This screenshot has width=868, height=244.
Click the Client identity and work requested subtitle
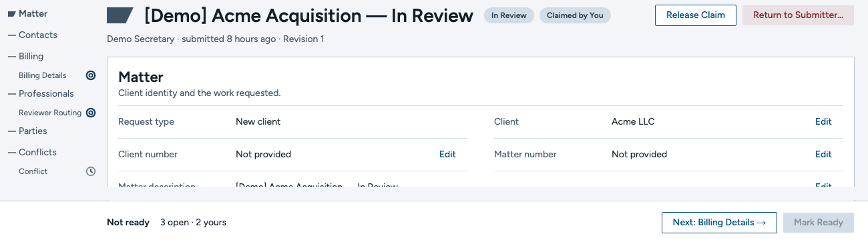tap(200, 93)
